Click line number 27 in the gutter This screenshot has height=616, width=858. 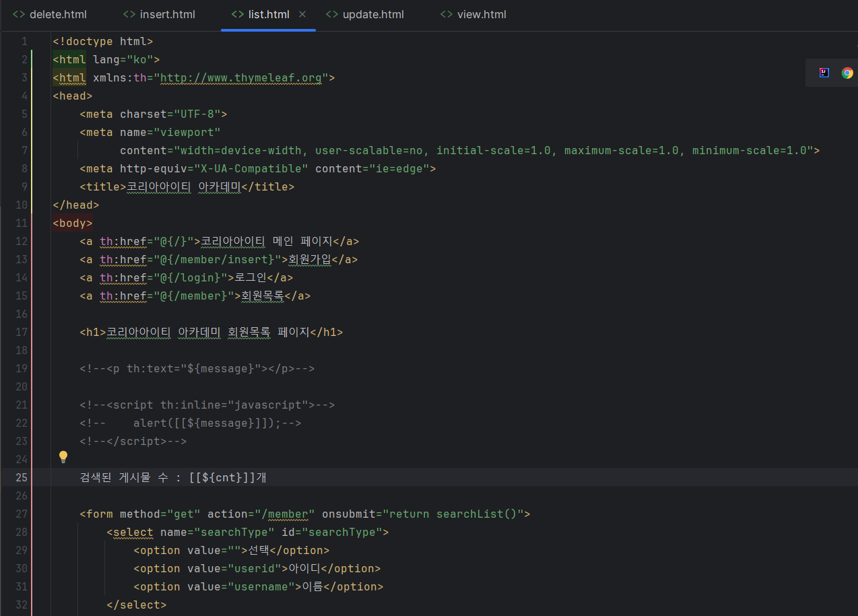pyautogui.click(x=22, y=514)
